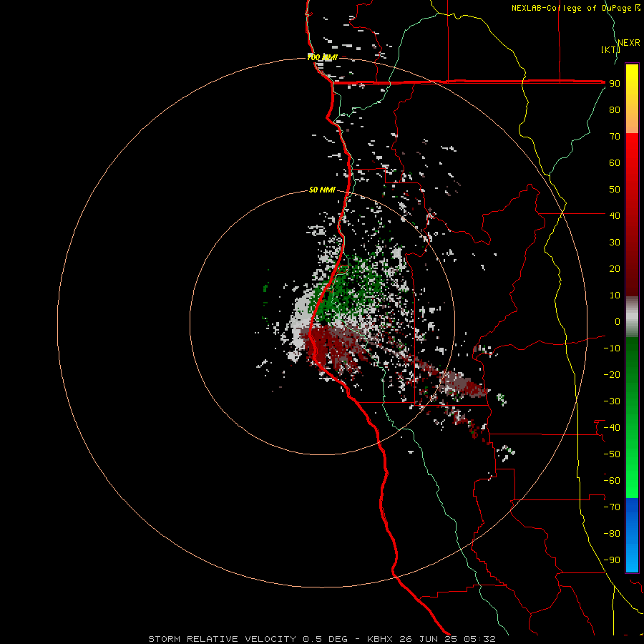This screenshot has width=644, height=644.
Task: Click the -20 value on velocity scale
Action: tap(612, 374)
